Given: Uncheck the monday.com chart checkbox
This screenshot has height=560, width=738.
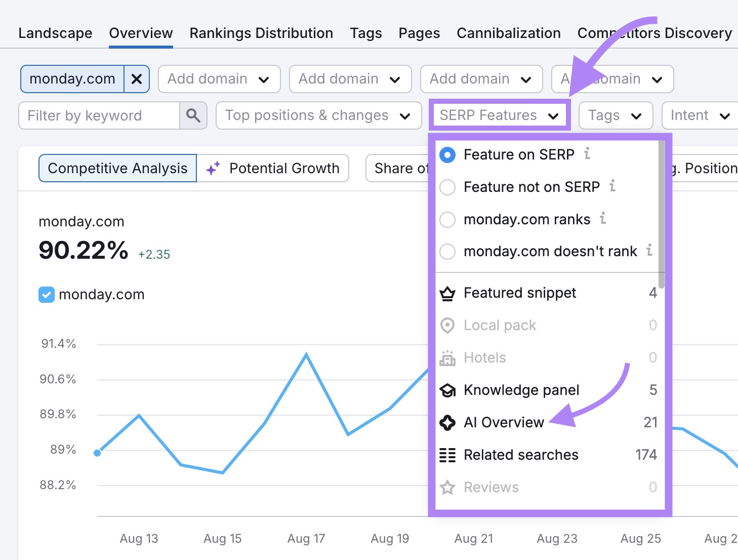Looking at the screenshot, I should click(x=46, y=294).
